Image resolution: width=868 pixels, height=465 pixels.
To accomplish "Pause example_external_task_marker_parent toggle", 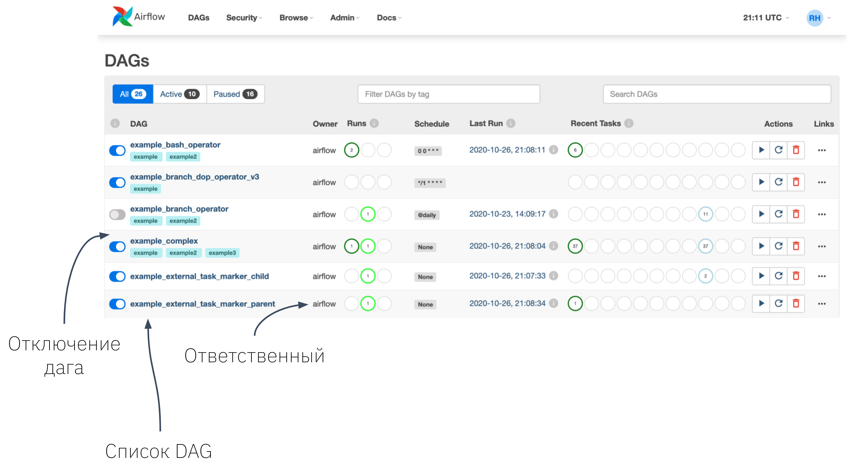I will coord(117,304).
